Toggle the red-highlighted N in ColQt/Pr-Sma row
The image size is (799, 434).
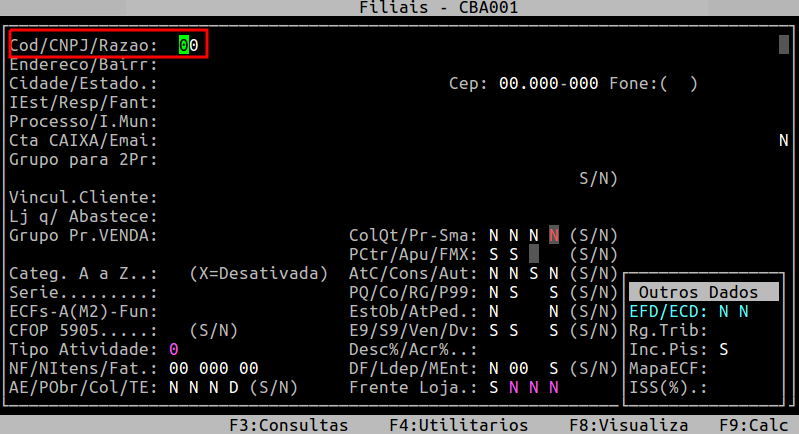pos(553,235)
